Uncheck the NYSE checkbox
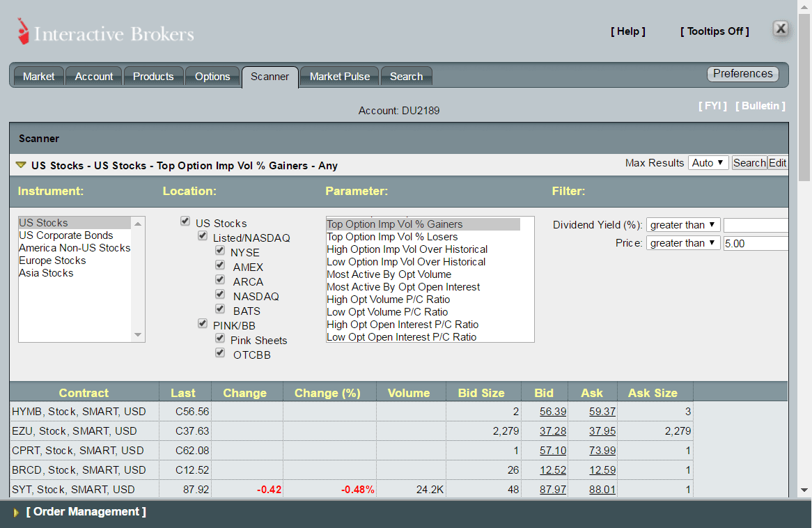Image resolution: width=812 pixels, height=528 pixels. pos(220,251)
